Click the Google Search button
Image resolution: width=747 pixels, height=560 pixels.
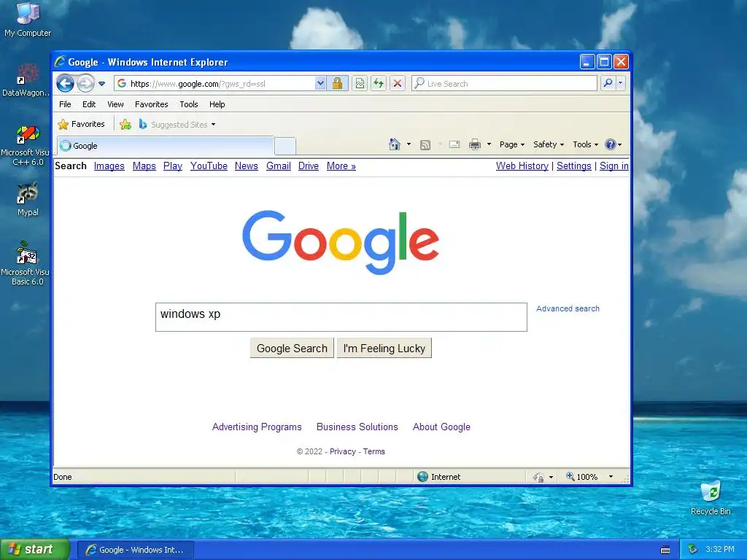point(292,348)
